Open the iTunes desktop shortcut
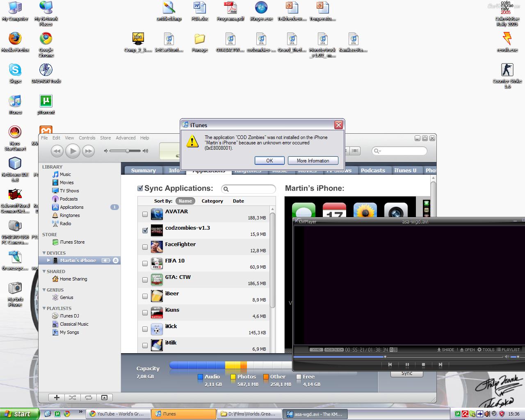This screenshot has height=420, width=525. click(x=15, y=105)
